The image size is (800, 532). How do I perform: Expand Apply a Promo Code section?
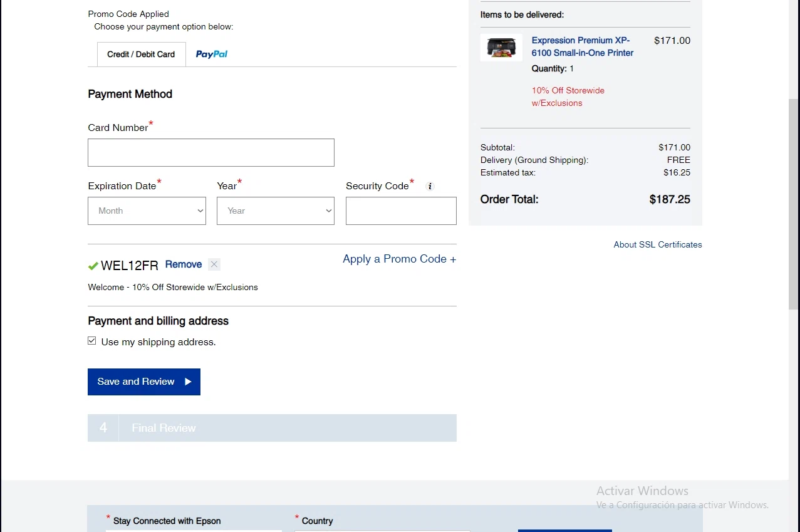399,259
